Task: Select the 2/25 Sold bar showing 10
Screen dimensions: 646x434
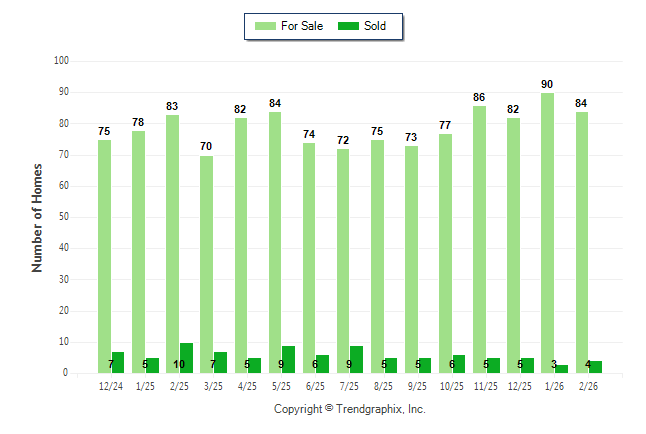Action: tap(186, 358)
